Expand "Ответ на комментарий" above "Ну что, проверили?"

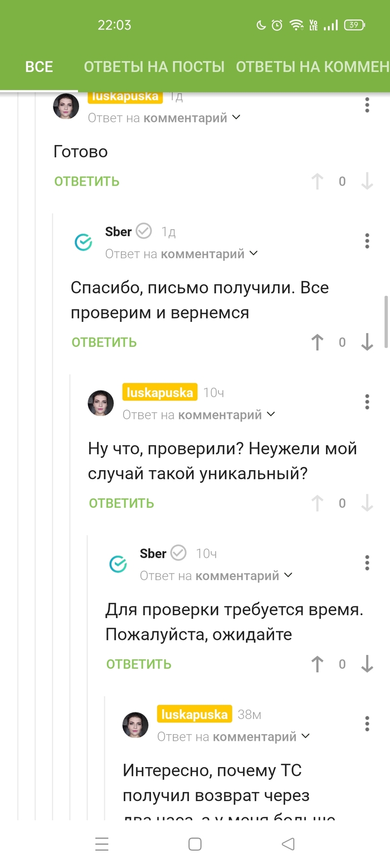coord(199,414)
